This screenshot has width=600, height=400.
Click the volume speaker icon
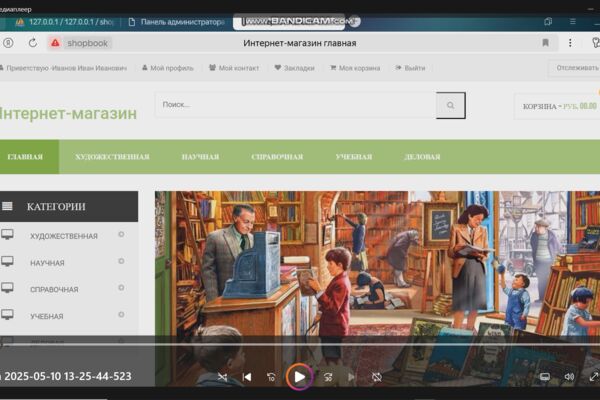click(x=569, y=377)
